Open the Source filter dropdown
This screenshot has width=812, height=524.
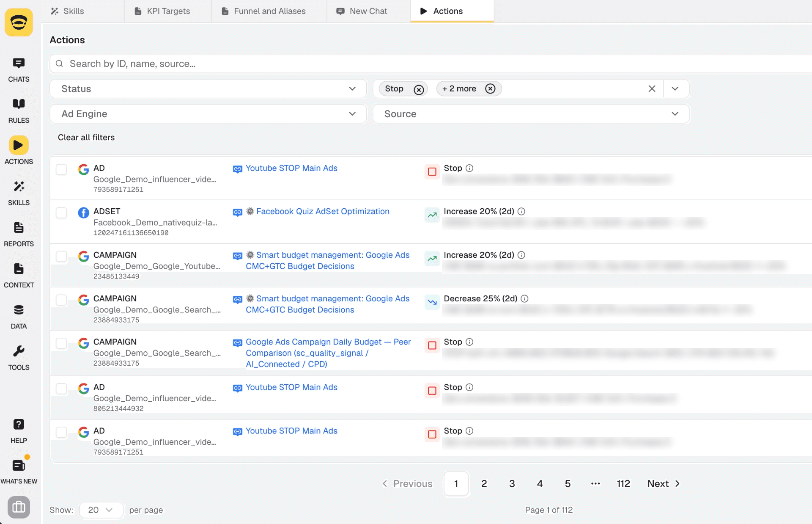[x=531, y=114]
